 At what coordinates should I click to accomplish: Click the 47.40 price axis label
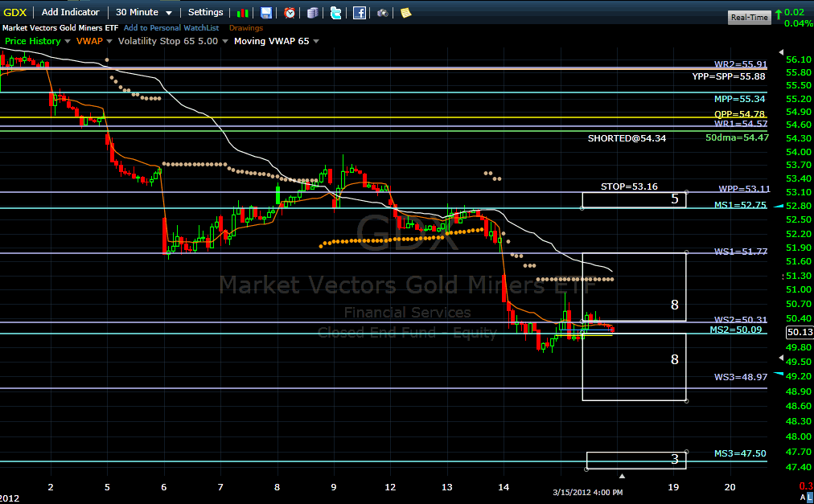799,468
